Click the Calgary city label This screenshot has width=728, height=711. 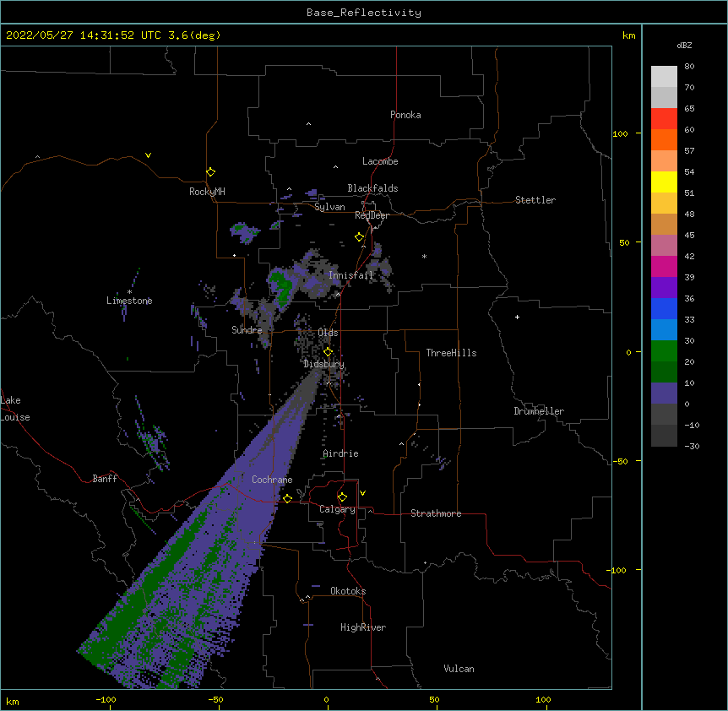337,509
